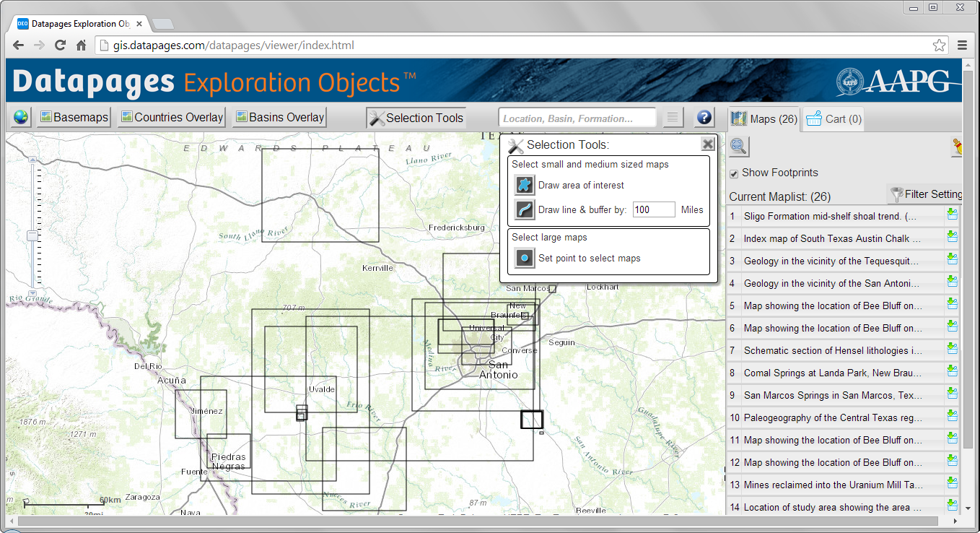
Task: Switch to the Cart (0) tab
Action: 834,119
